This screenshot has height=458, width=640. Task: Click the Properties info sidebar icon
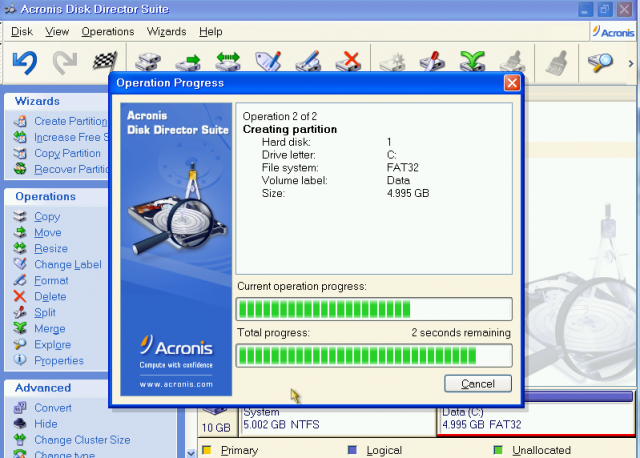click(20, 360)
